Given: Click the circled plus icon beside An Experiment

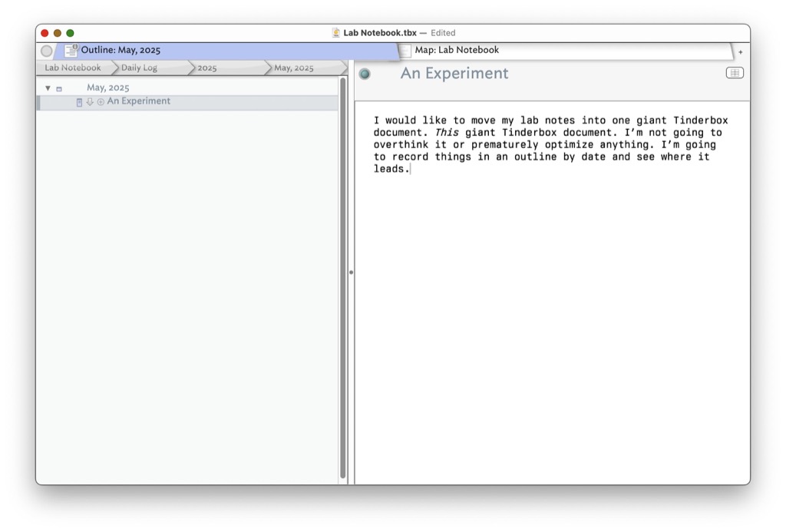Looking at the screenshot, I should 101,102.
